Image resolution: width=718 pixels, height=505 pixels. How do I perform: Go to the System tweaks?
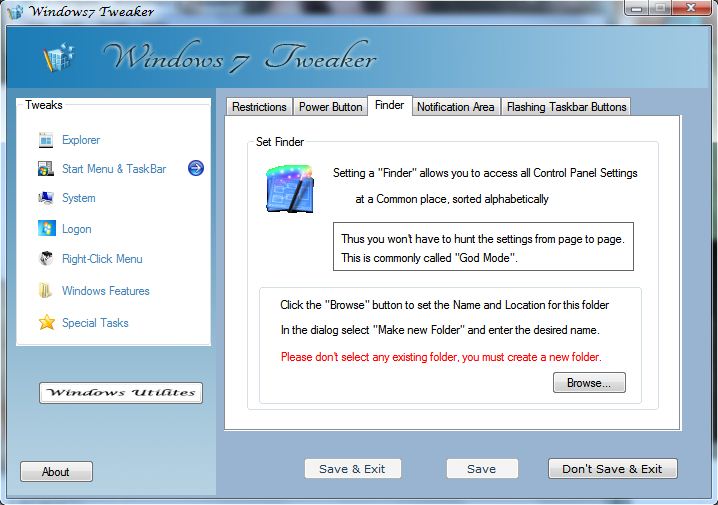pos(79,198)
